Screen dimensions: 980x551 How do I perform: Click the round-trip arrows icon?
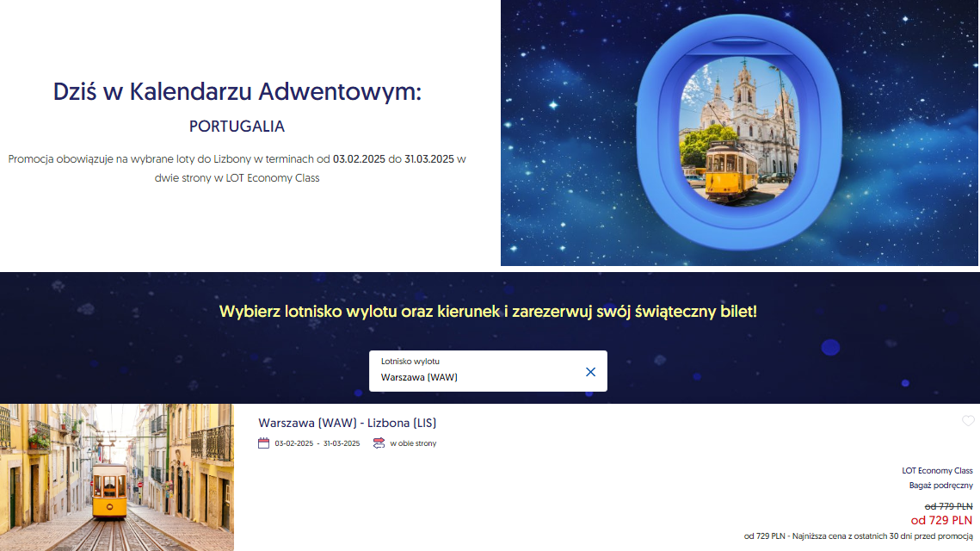[x=379, y=443]
